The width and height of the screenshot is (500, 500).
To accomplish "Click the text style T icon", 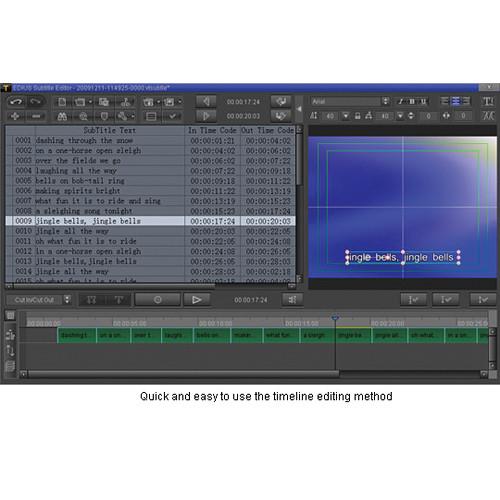I will (488, 101).
